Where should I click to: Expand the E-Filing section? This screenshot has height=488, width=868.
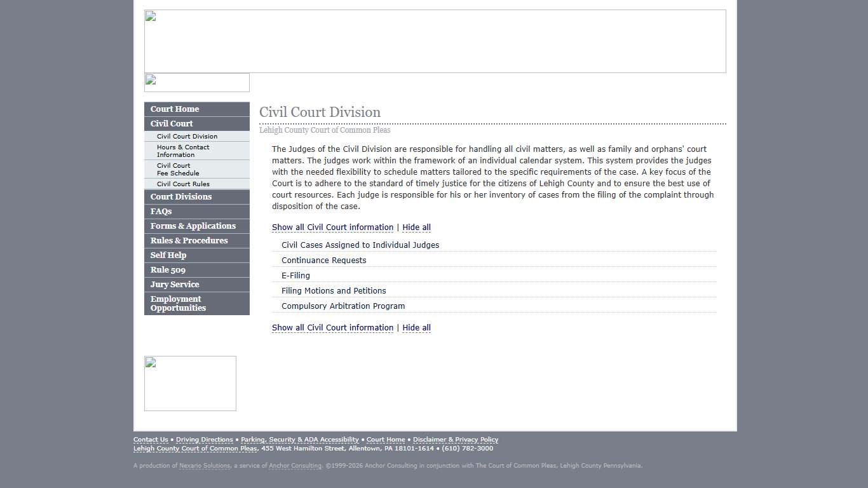click(295, 275)
